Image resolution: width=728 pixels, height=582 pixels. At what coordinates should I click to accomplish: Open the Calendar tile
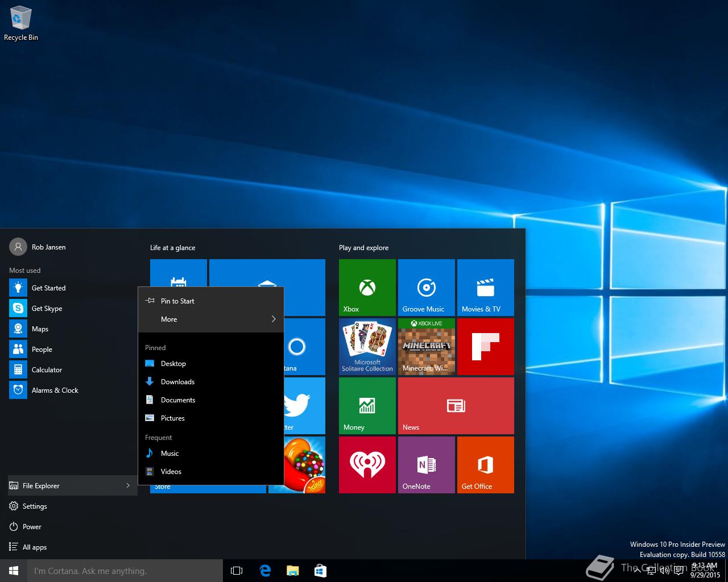point(179,273)
